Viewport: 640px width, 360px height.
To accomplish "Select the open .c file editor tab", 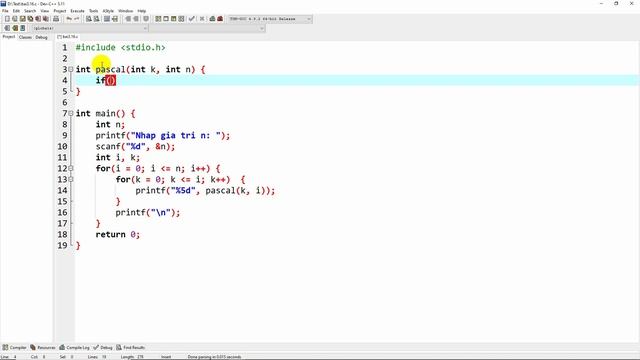I will [x=68, y=37].
